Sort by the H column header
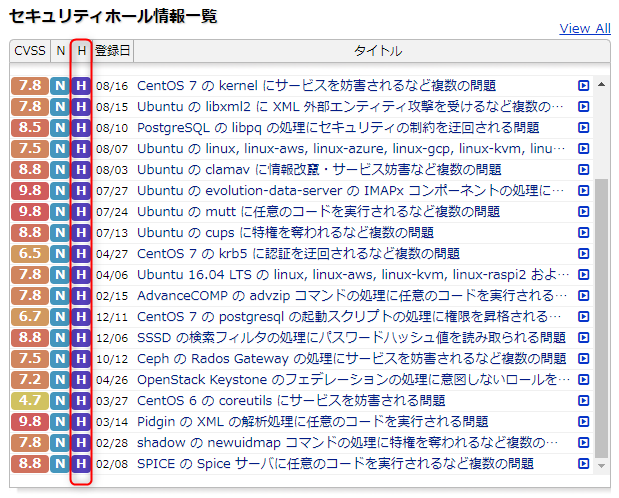 pyautogui.click(x=81, y=51)
